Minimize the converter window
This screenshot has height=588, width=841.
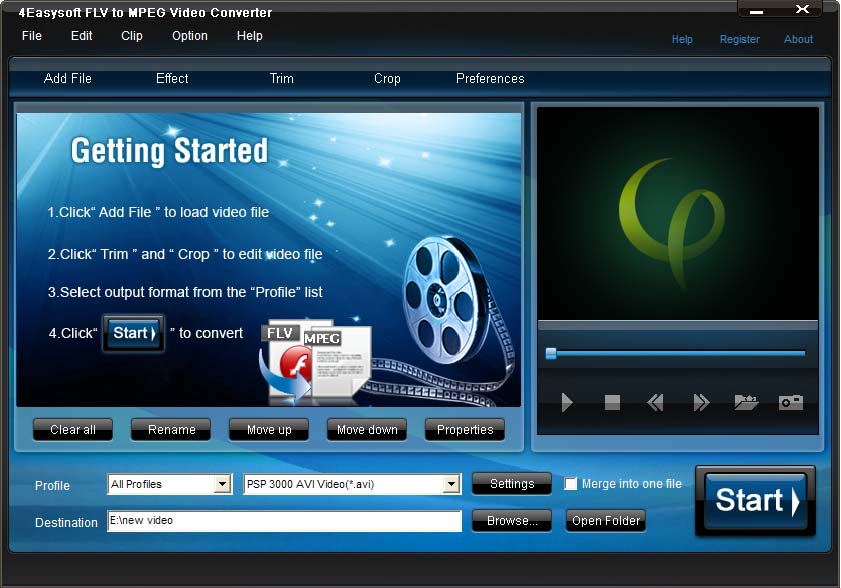(x=756, y=10)
